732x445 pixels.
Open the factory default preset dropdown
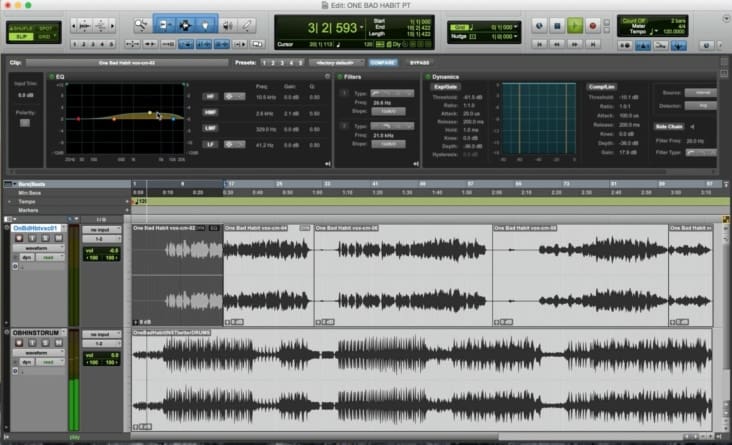click(337, 63)
